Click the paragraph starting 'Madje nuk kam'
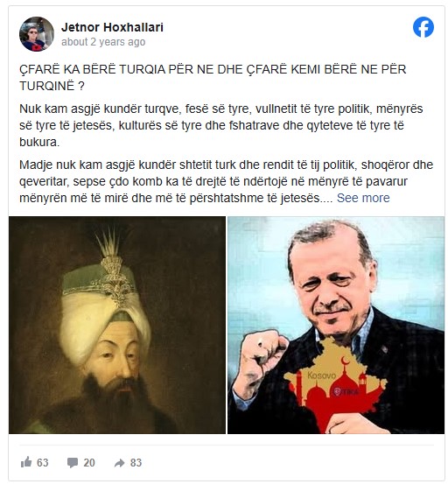The width and height of the screenshot is (448, 484). point(226,181)
